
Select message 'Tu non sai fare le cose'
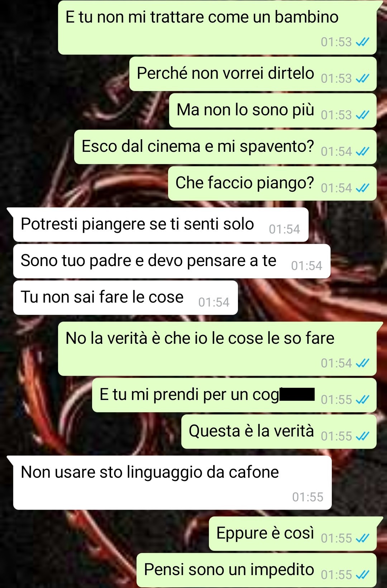pos(125,298)
